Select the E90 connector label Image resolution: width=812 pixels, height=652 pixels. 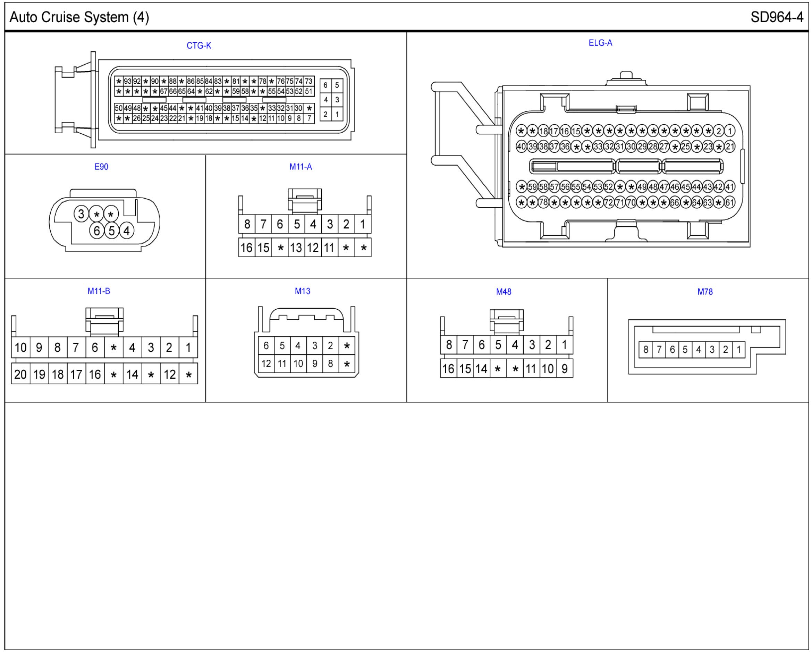[101, 167]
